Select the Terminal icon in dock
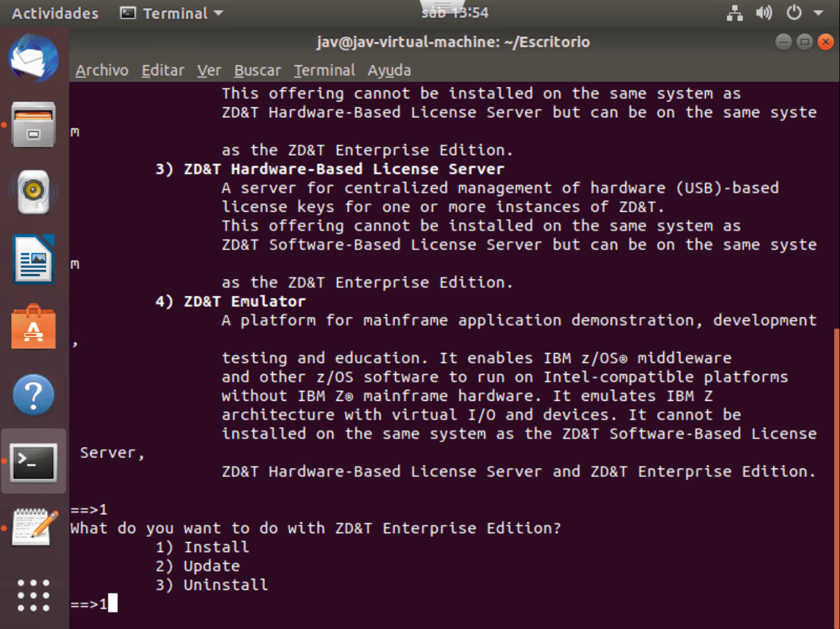This screenshot has width=840, height=629. pyautogui.click(x=33, y=462)
